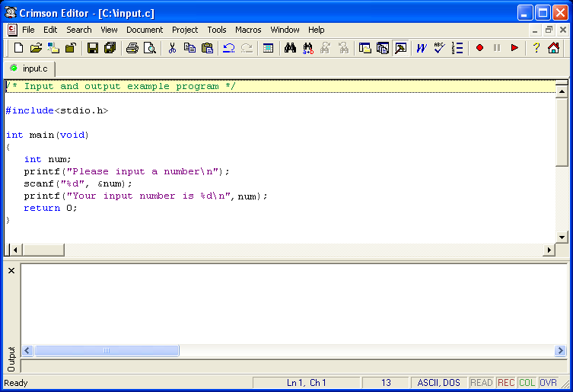Click the New document icon
573x392 pixels.
click(x=19, y=48)
